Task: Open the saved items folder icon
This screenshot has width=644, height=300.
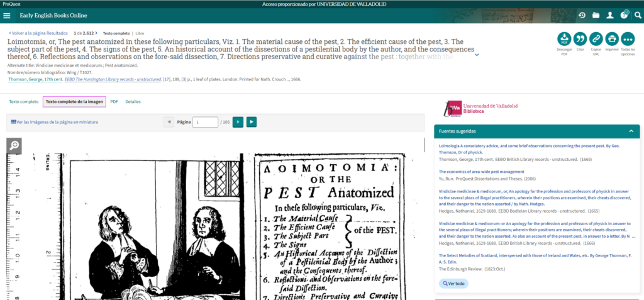Action: tap(596, 15)
